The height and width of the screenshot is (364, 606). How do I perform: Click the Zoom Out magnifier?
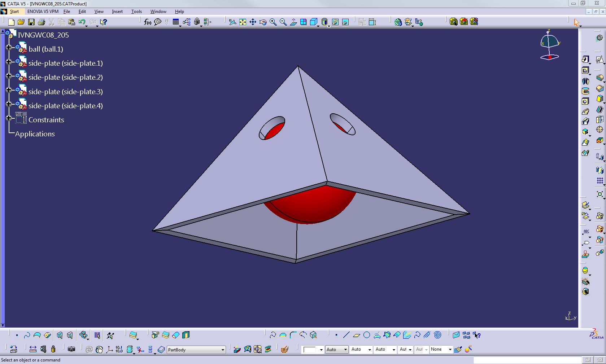point(283,22)
